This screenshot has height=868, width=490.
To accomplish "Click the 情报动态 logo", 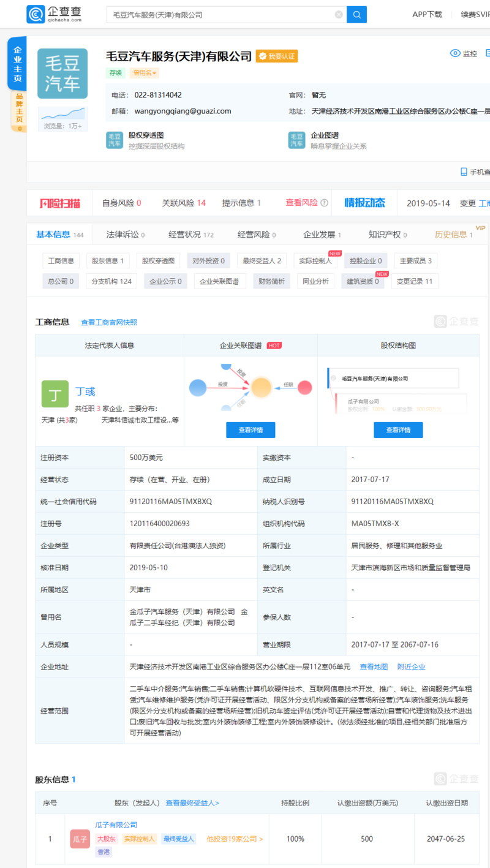I will tap(364, 203).
